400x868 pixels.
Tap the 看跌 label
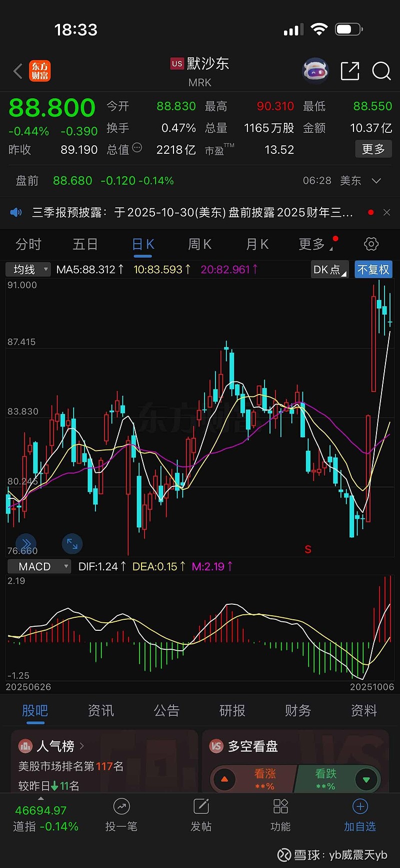tap(325, 774)
